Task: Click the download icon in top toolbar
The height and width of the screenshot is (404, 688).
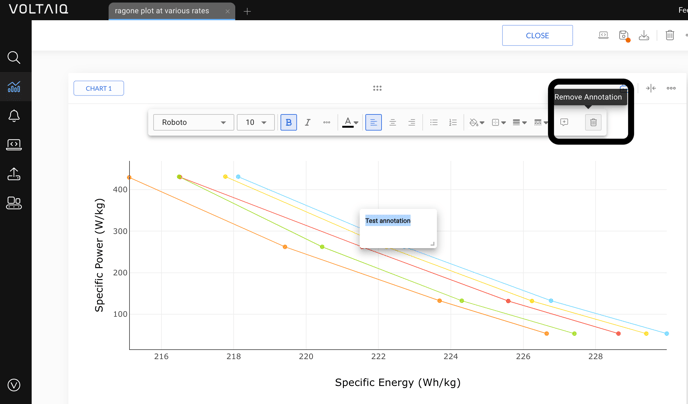Action: (644, 36)
